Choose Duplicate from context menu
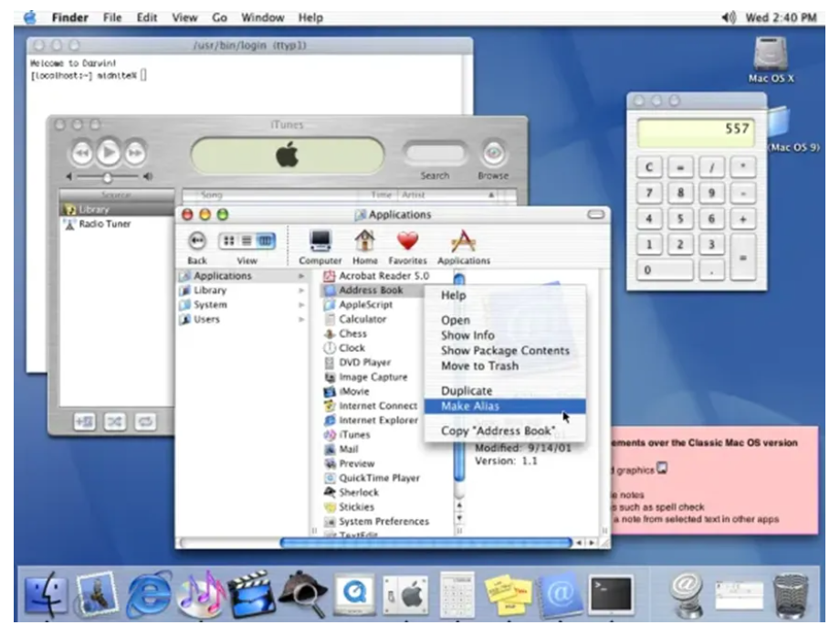This screenshot has width=840, height=625. (505, 391)
